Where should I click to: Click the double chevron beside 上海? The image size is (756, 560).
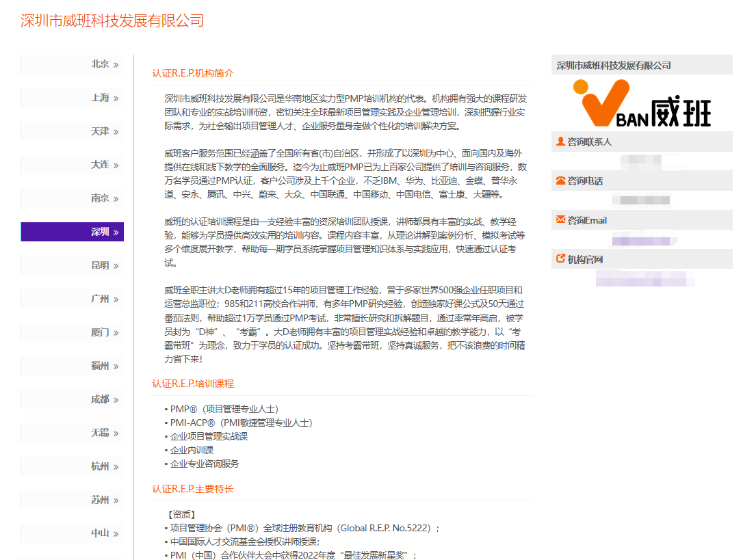(116, 98)
